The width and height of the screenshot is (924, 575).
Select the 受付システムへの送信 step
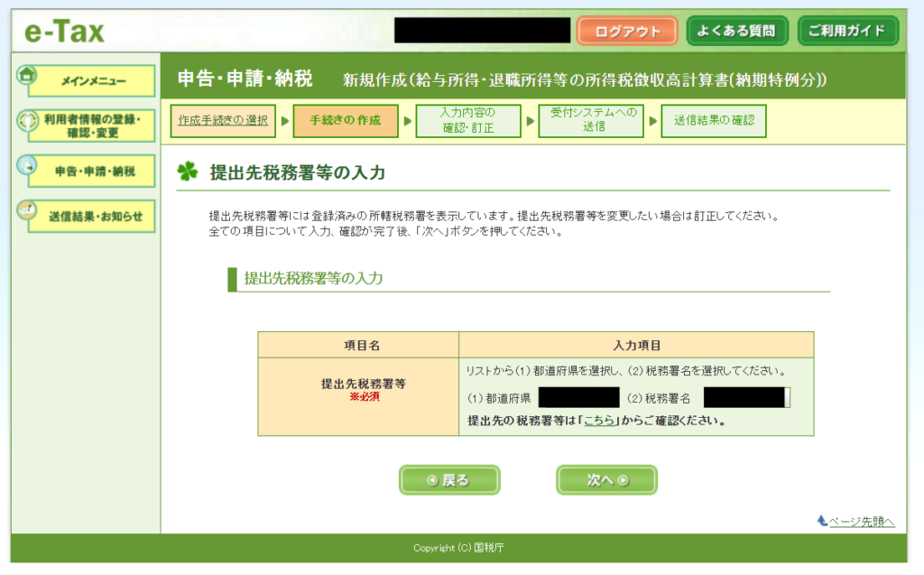click(x=591, y=121)
